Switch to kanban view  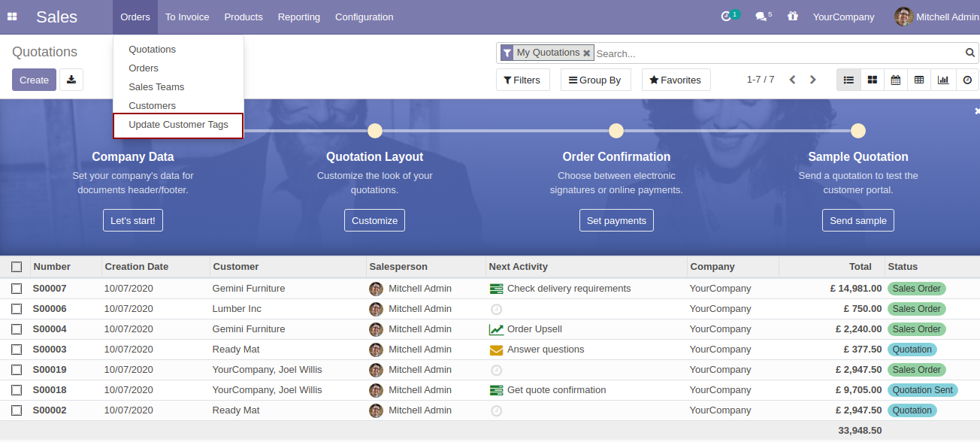(x=872, y=80)
